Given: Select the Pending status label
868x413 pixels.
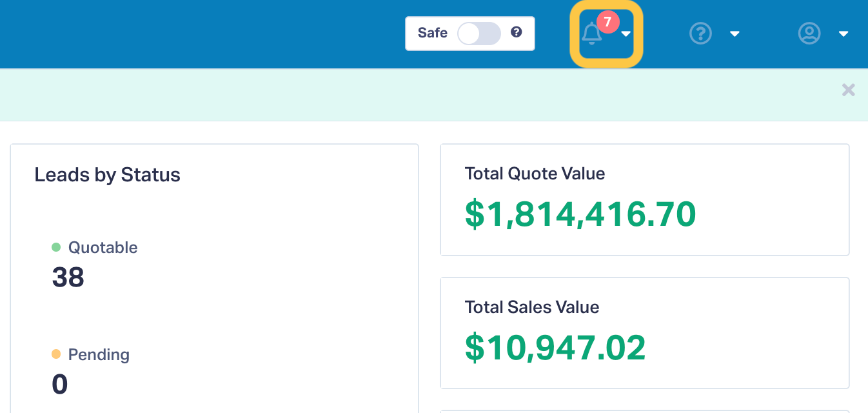Looking at the screenshot, I should click(99, 354).
